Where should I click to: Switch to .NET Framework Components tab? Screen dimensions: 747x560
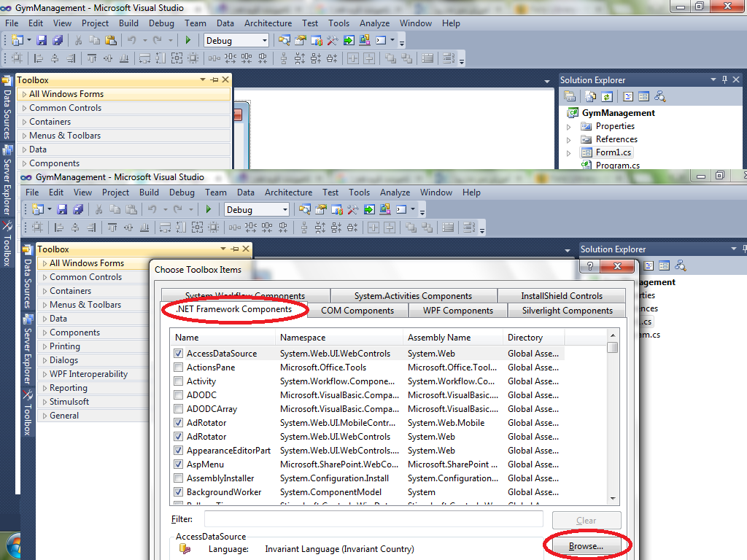234,309
